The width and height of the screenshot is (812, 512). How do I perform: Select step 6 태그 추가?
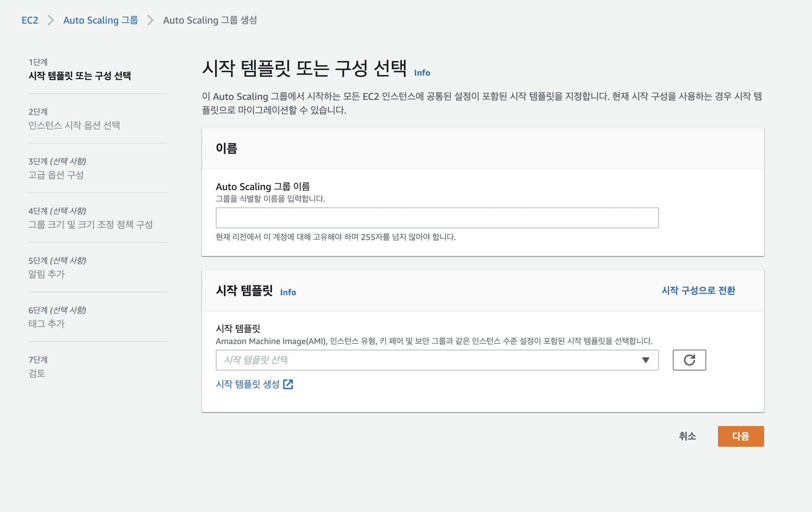click(x=46, y=324)
